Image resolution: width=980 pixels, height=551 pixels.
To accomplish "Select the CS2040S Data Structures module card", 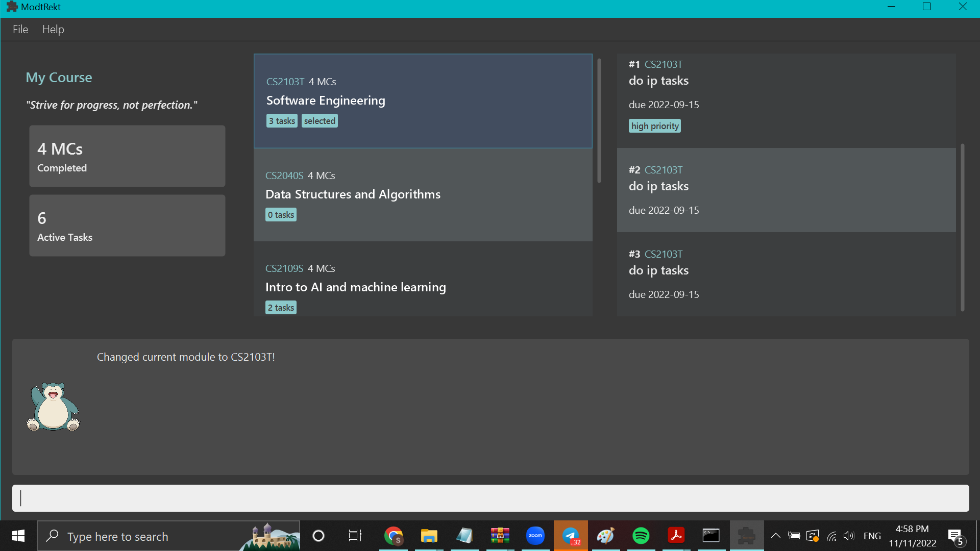I will (423, 194).
